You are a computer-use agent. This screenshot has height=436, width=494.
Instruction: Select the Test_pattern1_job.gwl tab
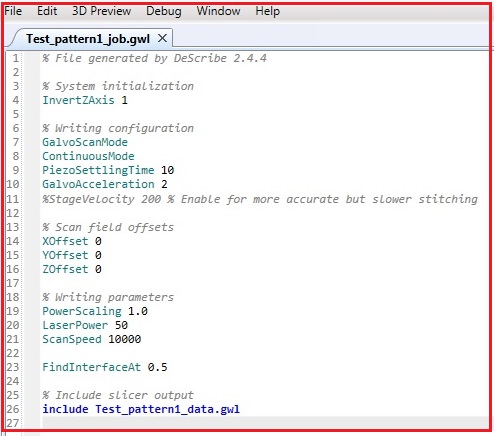click(88, 39)
